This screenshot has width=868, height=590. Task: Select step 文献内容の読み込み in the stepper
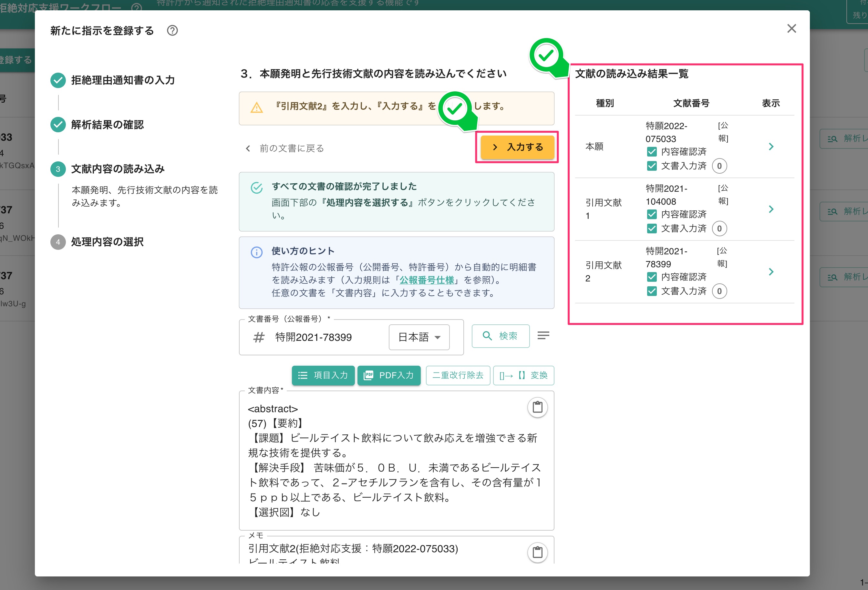tap(108, 169)
